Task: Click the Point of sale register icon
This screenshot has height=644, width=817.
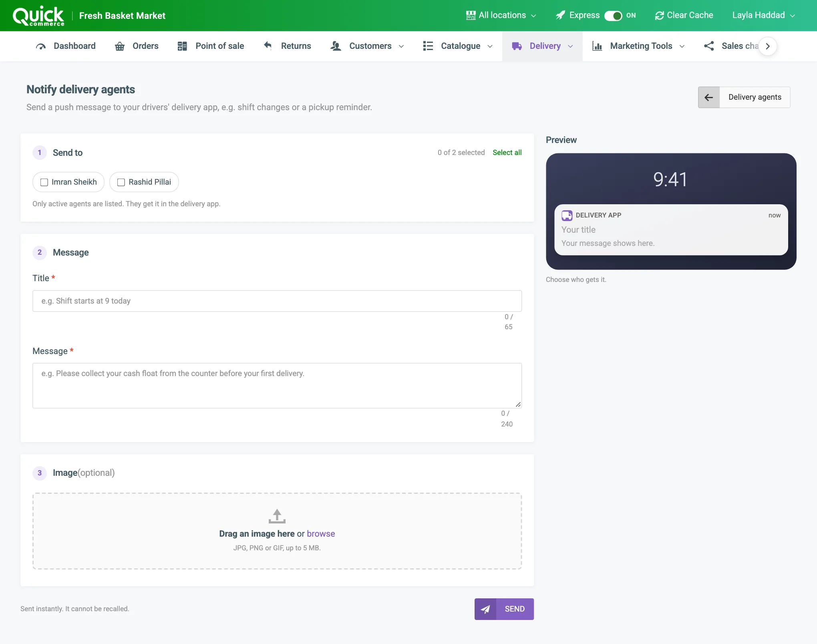Action: pyautogui.click(x=182, y=46)
